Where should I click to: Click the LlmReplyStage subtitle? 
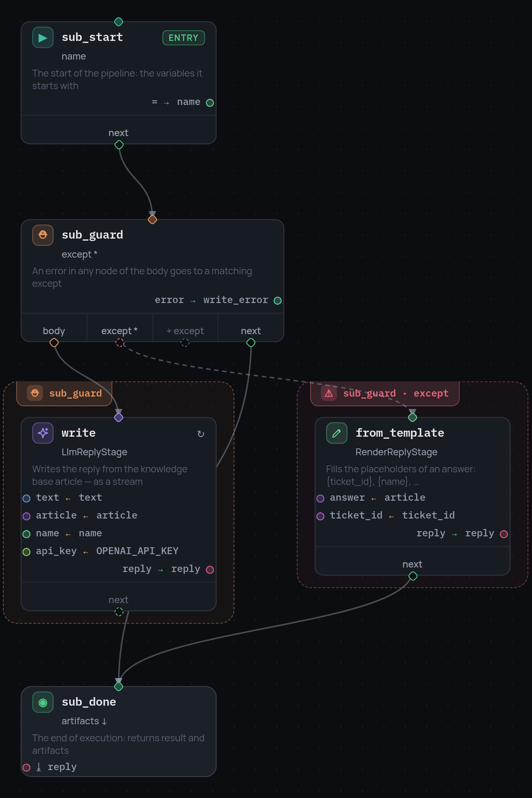tap(94, 452)
